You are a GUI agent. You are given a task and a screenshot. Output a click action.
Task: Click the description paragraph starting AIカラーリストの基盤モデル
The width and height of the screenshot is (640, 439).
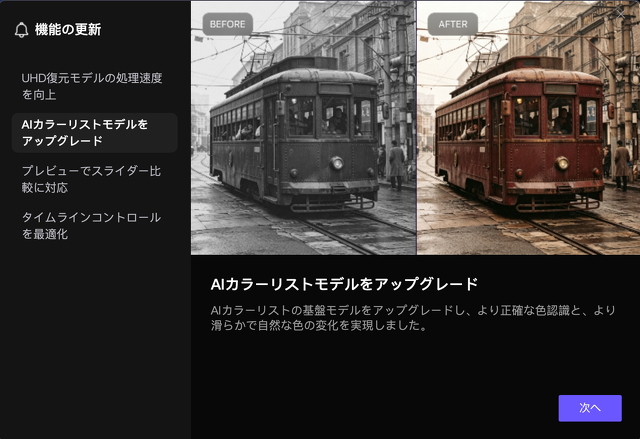tap(413, 318)
